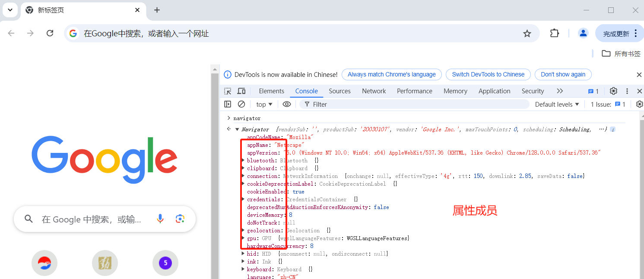
Task: Click the Navigator info icon
Action: tap(612, 130)
